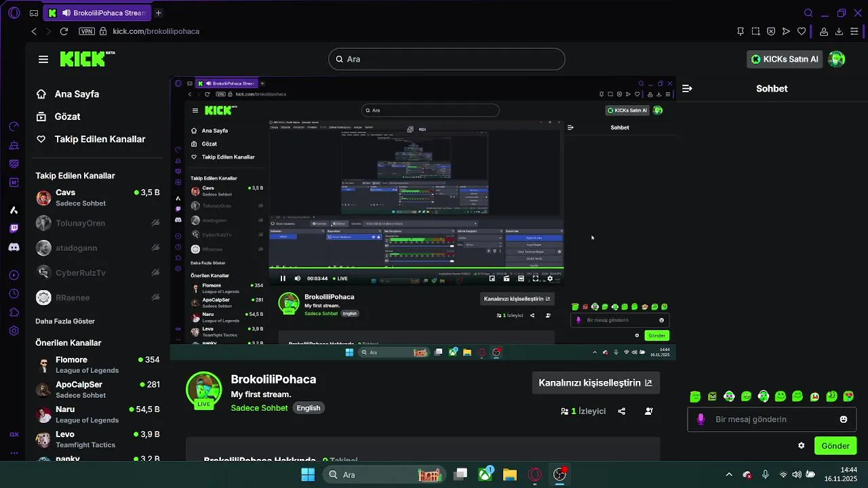Open chat settings gear icon
The height and width of the screenshot is (488, 868).
click(801, 446)
